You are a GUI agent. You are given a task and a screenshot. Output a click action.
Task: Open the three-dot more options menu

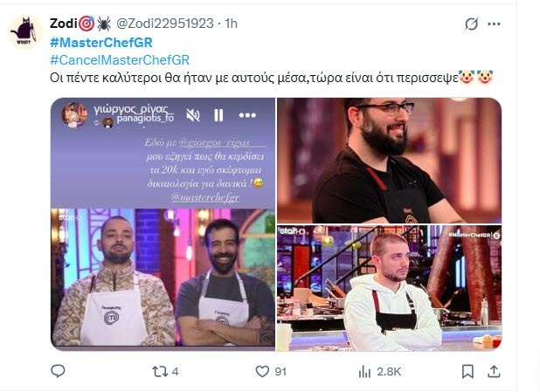tap(494, 24)
